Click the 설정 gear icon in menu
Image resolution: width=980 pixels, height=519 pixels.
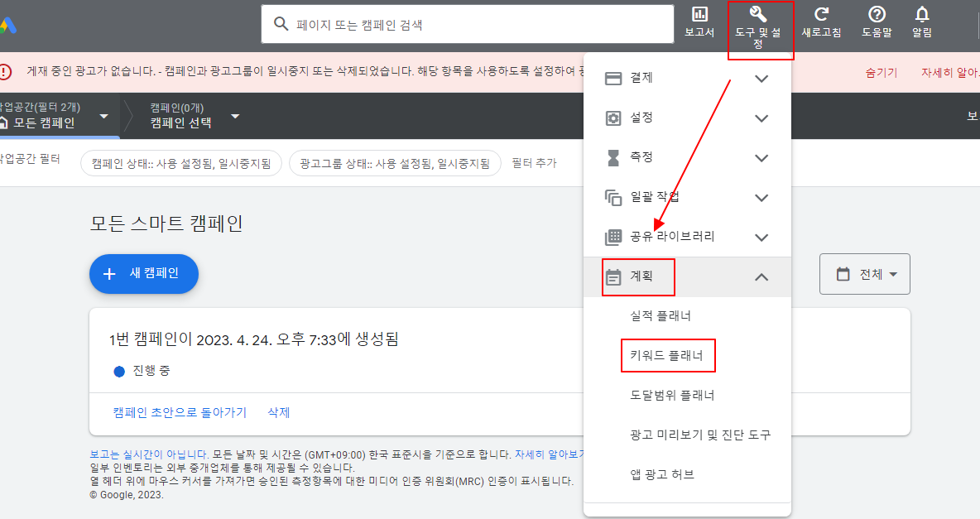613,118
